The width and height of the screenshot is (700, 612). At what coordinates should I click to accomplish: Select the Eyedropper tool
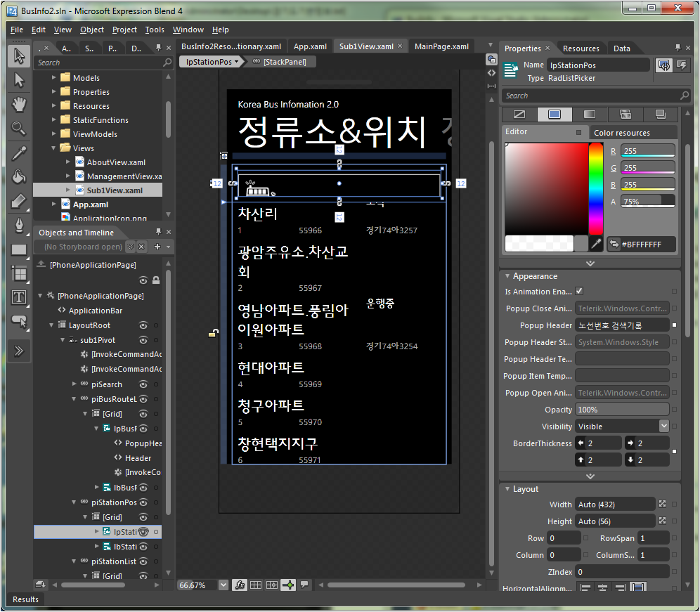19,152
